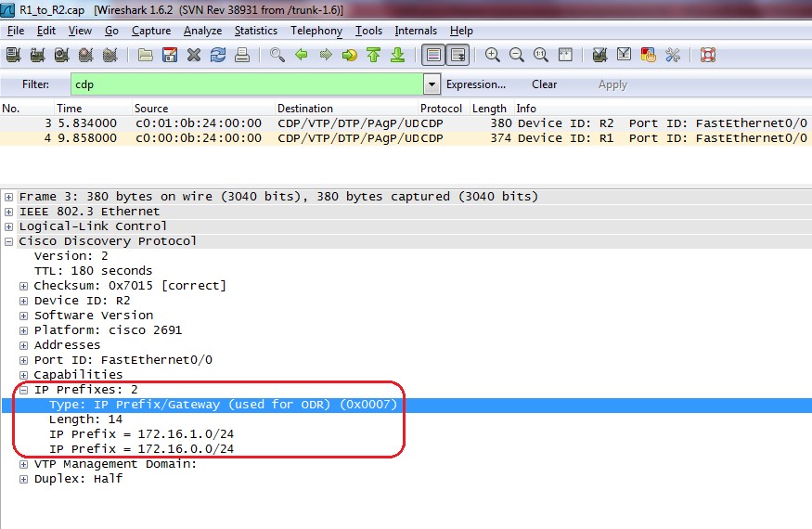The height and width of the screenshot is (529, 812).
Task: Expand the Logical-Link Control node
Action: coord(8,226)
